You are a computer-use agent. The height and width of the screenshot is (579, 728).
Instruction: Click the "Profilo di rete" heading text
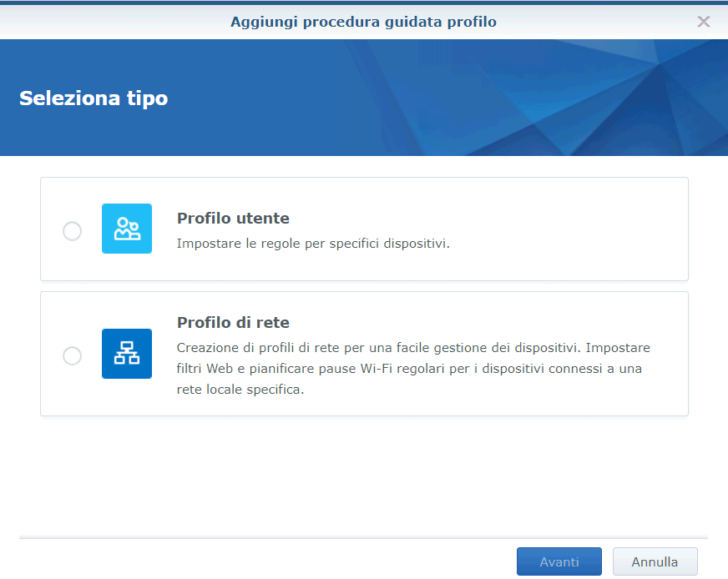[x=233, y=323]
